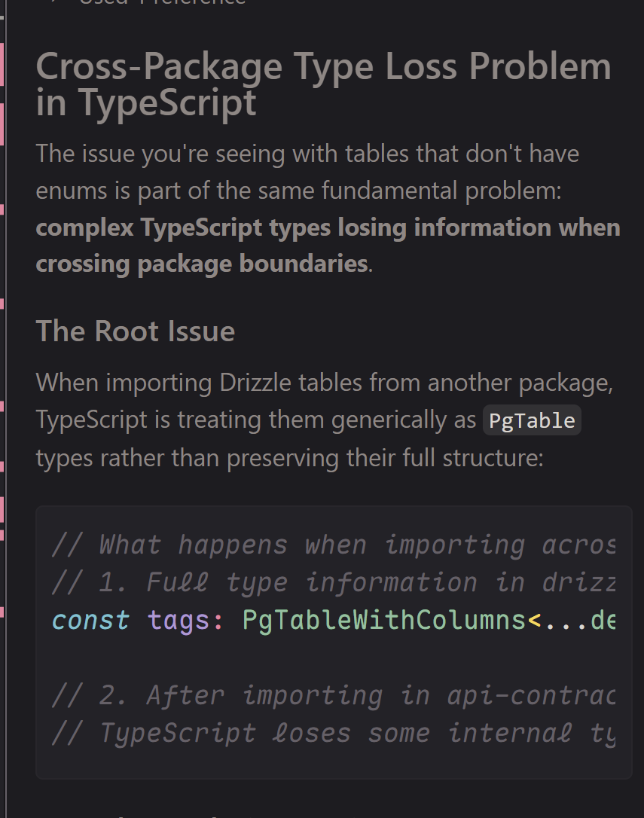
Task: Click the "tags" variable in the code block
Action: [179, 621]
